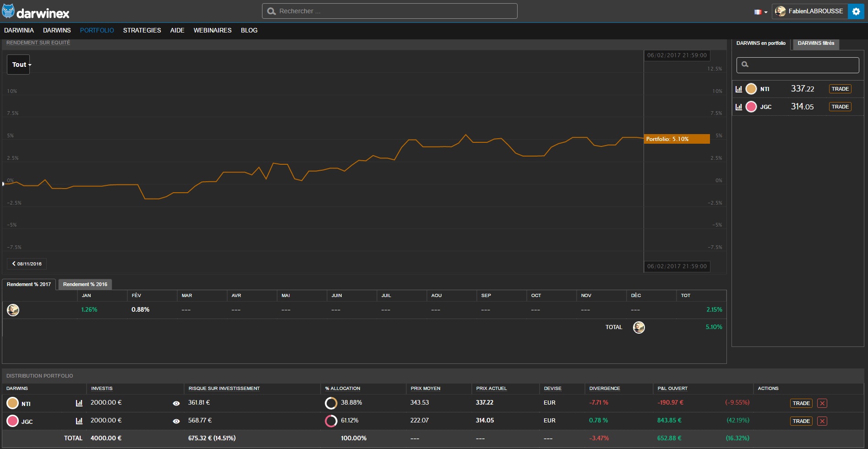Click the JGC pink color circle in sidebar
This screenshot has height=449, width=868.
751,107
